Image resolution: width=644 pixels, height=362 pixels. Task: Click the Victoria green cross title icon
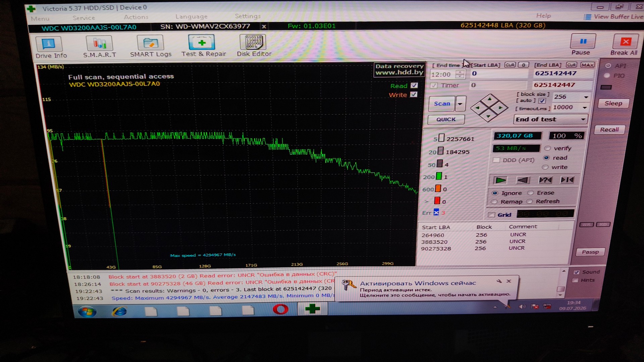click(31, 8)
